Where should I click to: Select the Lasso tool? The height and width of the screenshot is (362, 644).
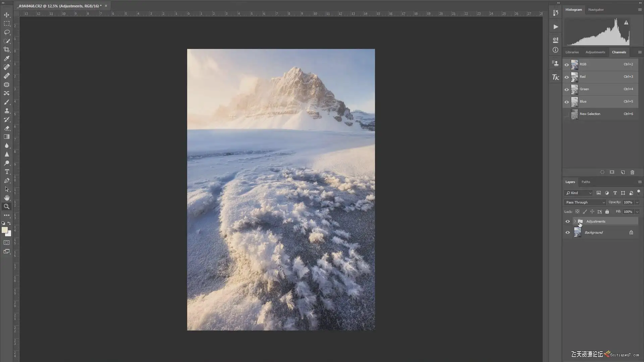6,32
